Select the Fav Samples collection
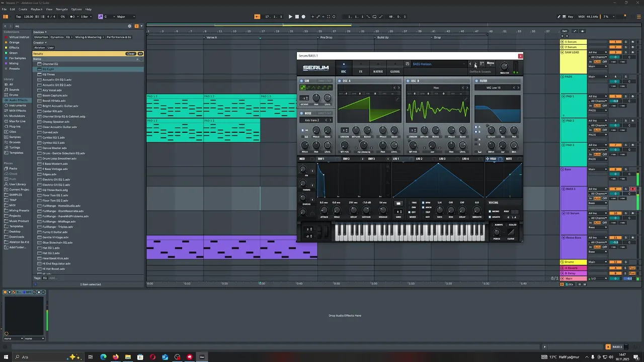 (17, 58)
